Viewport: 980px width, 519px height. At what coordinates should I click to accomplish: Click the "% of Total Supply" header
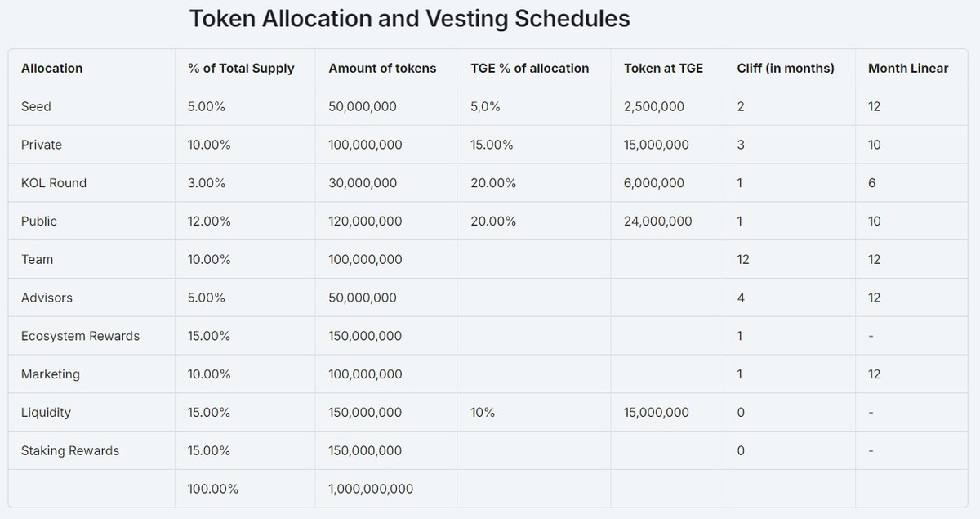241,69
